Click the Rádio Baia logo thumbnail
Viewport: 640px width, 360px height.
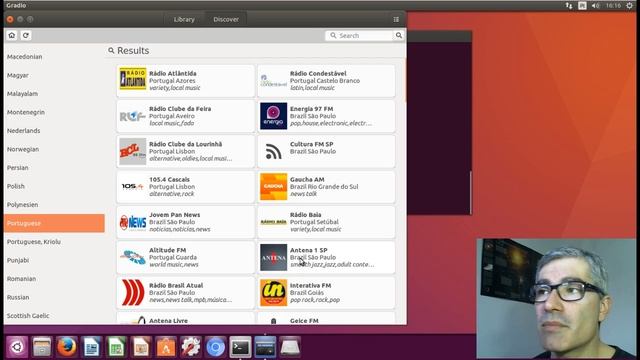(x=273, y=222)
